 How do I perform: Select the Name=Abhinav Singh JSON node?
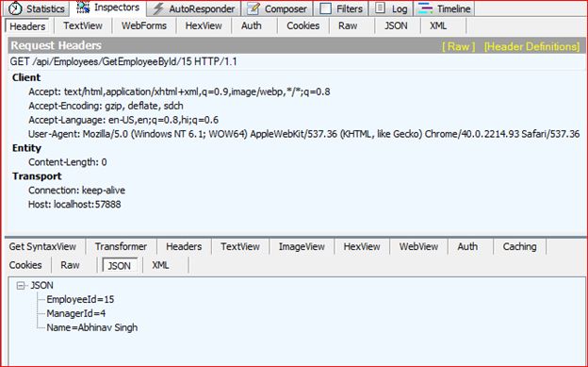point(92,327)
